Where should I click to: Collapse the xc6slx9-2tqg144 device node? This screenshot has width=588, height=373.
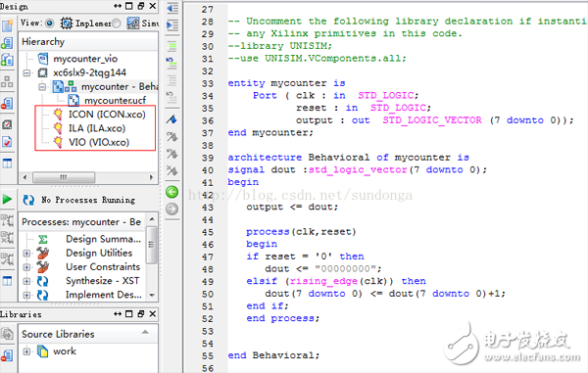click(27, 72)
